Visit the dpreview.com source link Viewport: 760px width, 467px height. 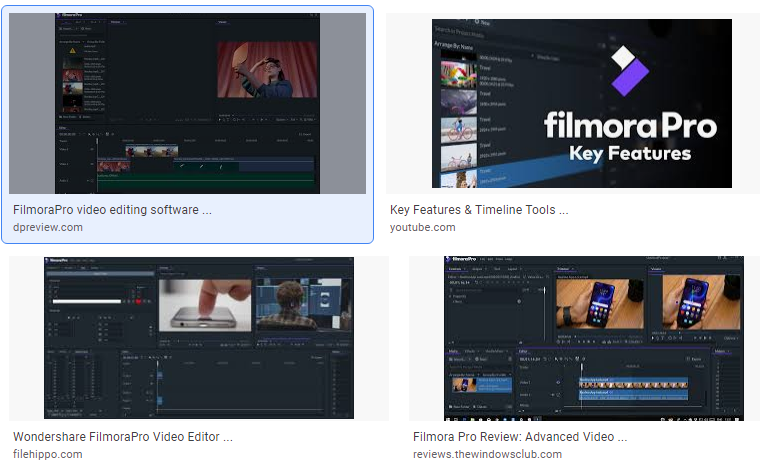(48, 227)
